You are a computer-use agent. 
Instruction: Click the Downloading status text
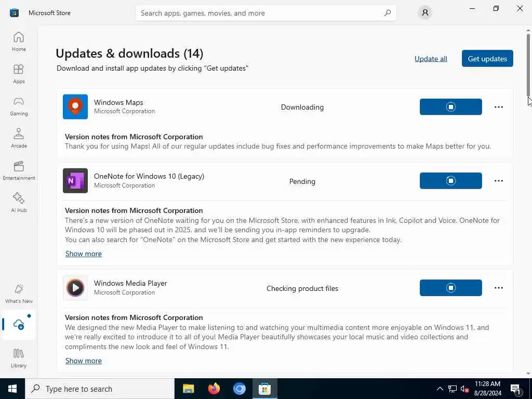click(302, 107)
